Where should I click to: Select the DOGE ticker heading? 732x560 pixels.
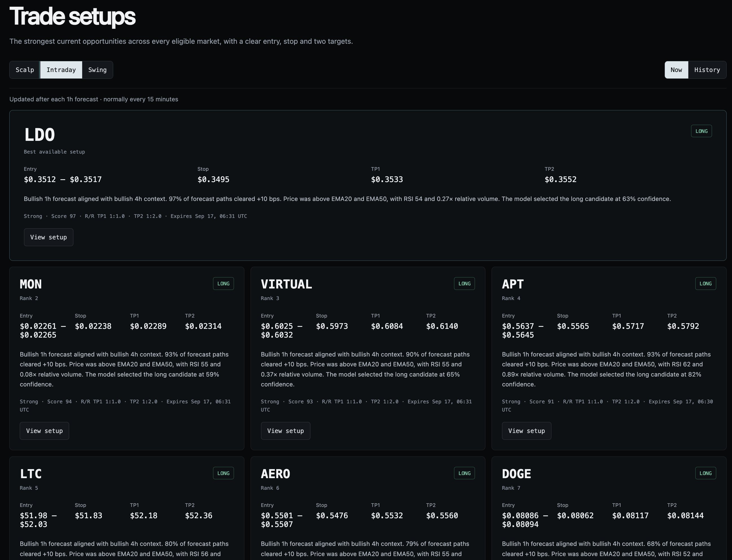(516, 474)
